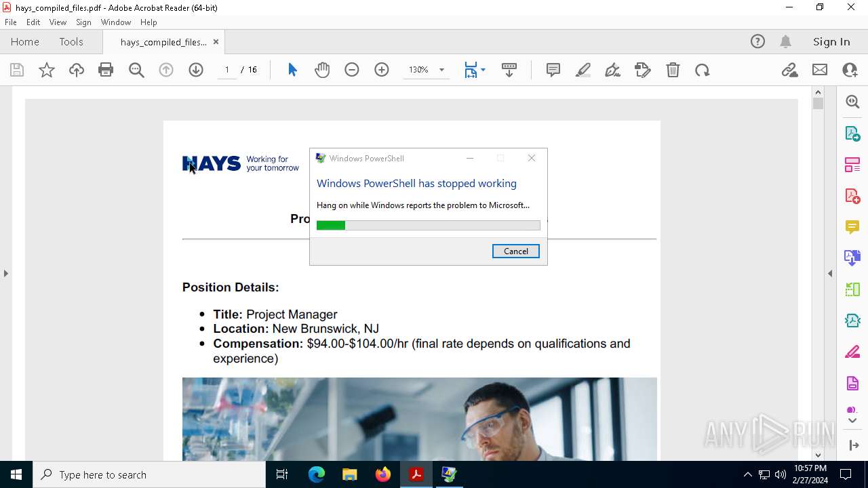Open the blue Translate tool in right panel

[x=852, y=258]
